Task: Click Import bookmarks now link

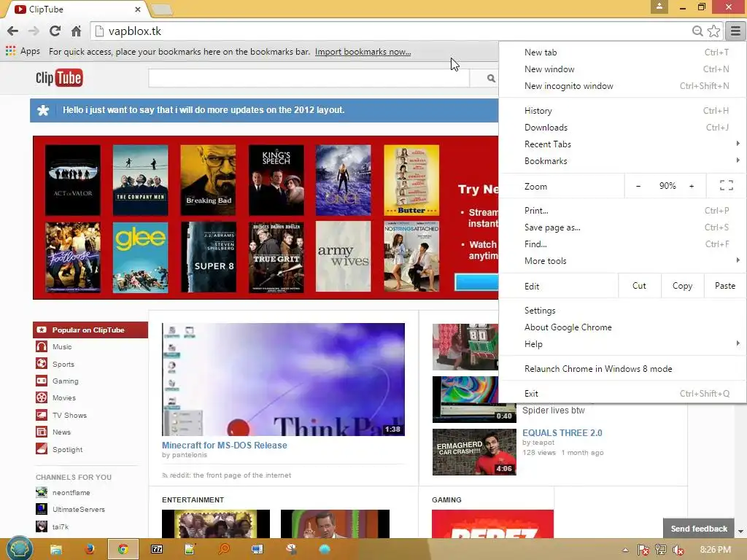Action: click(x=363, y=52)
